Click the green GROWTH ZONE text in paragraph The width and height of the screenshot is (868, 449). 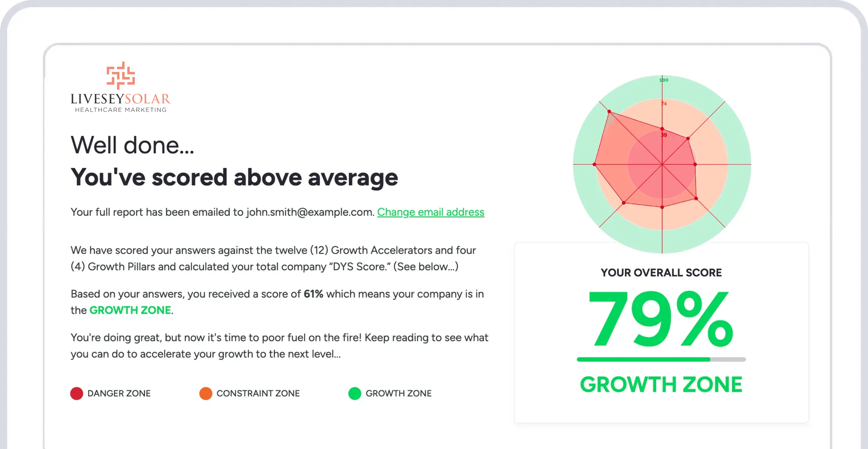click(130, 310)
